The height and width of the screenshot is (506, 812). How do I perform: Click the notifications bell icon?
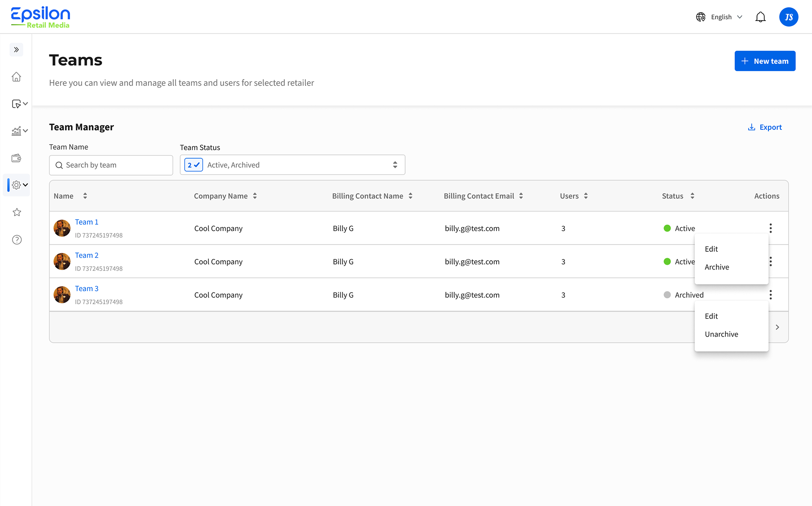coord(760,17)
